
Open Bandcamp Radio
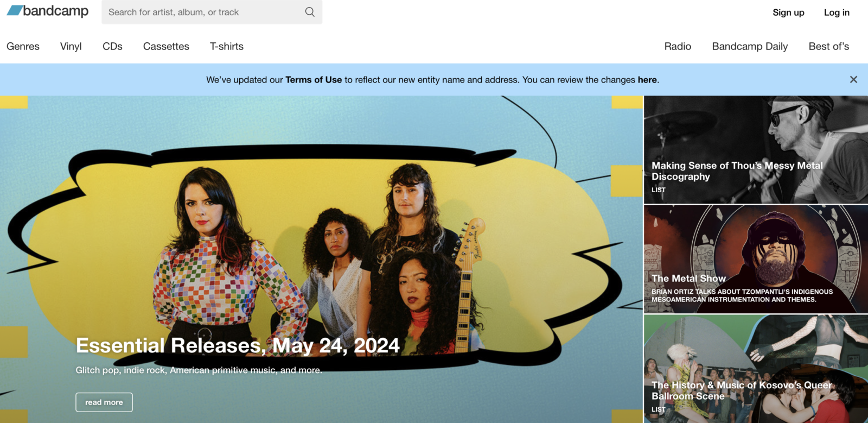coord(678,47)
